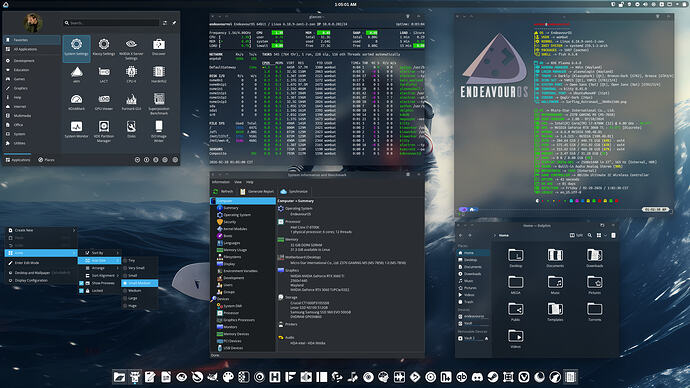Viewport: 690px width, 388px height.
Task: Open Furmark GL from launcher
Action: pyautogui.click(x=131, y=102)
